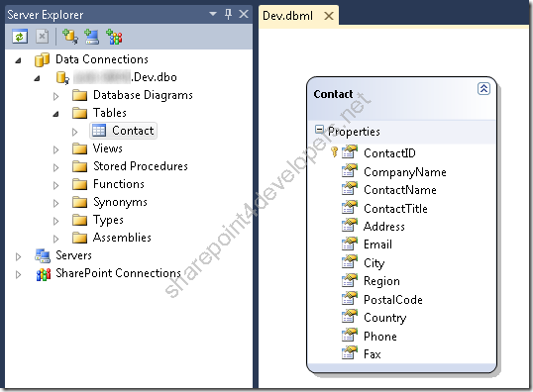The width and height of the screenshot is (533, 392).
Task: Select the Data Connections database icon
Action: pyautogui.click(x=43, y=59)
